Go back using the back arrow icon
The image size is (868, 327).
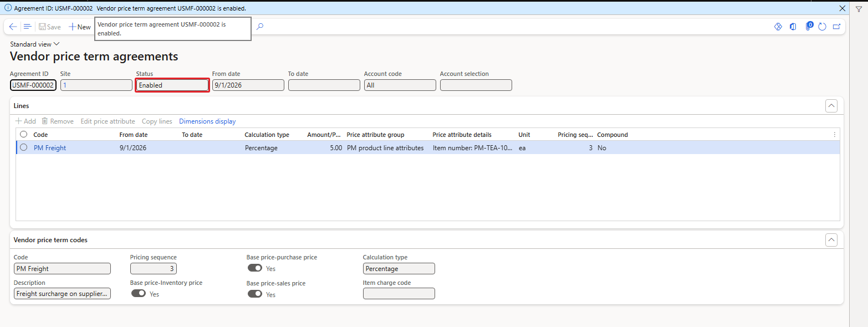13,27
